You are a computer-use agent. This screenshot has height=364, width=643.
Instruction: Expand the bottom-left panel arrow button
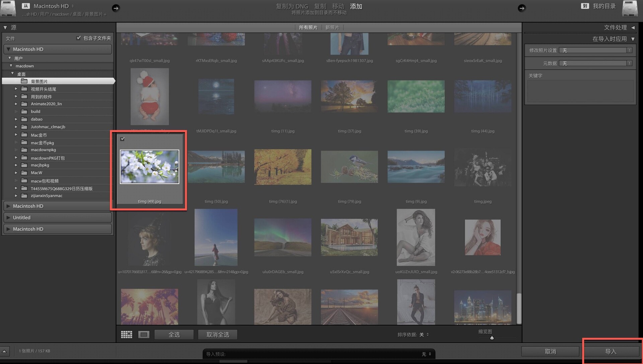(4, 351)
